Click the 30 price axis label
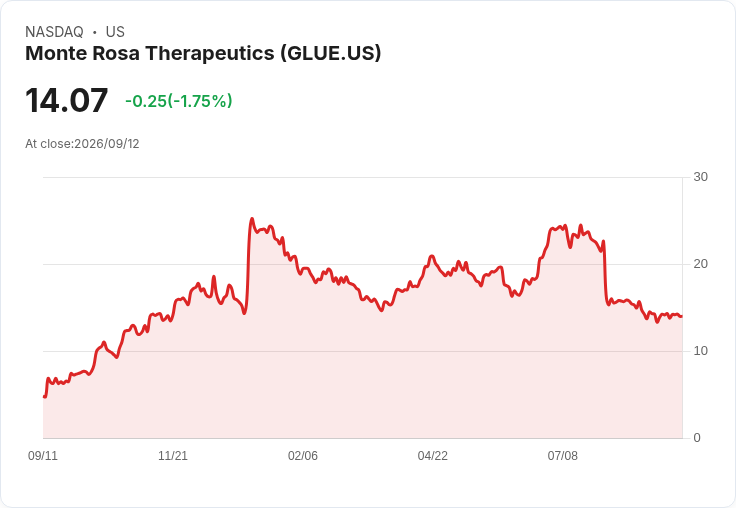Viewport: 736px width, 508px height. [700, 177]
